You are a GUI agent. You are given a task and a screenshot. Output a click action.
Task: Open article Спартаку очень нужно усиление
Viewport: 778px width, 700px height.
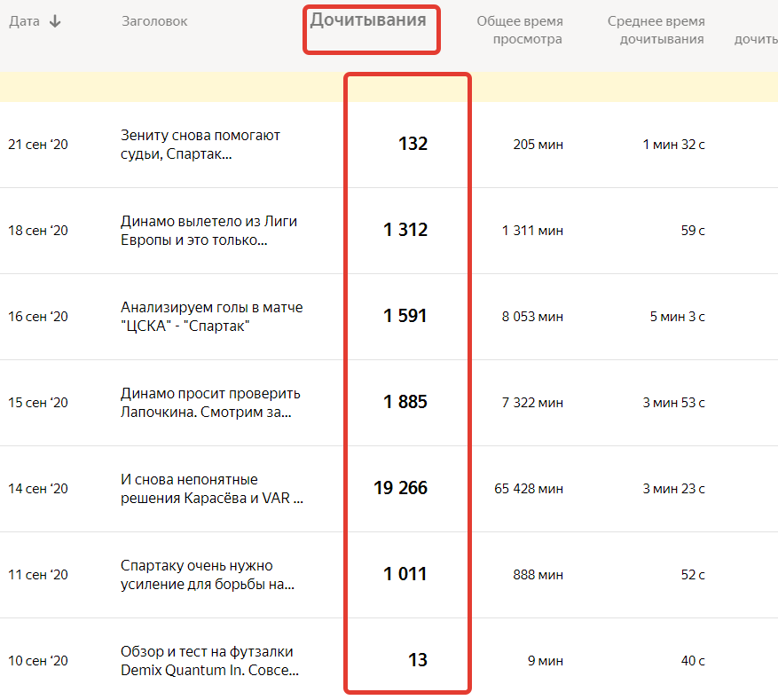[208, 575]
